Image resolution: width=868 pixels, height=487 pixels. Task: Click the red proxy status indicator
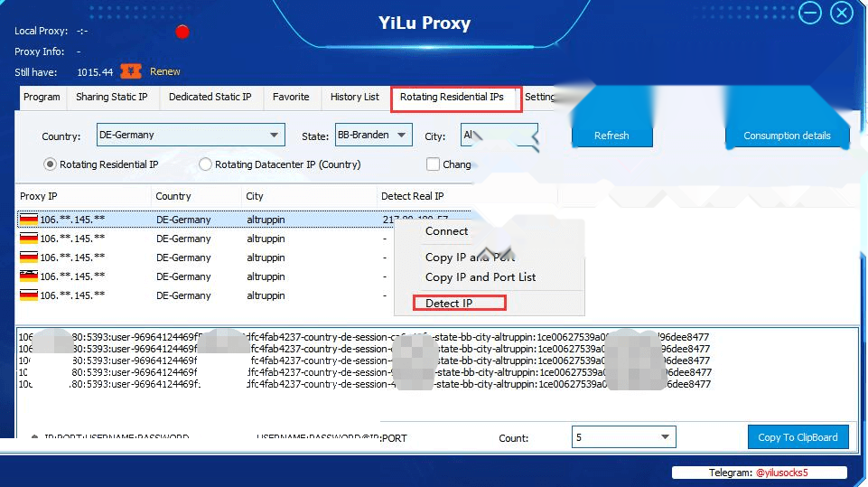(x=182, y=33)
